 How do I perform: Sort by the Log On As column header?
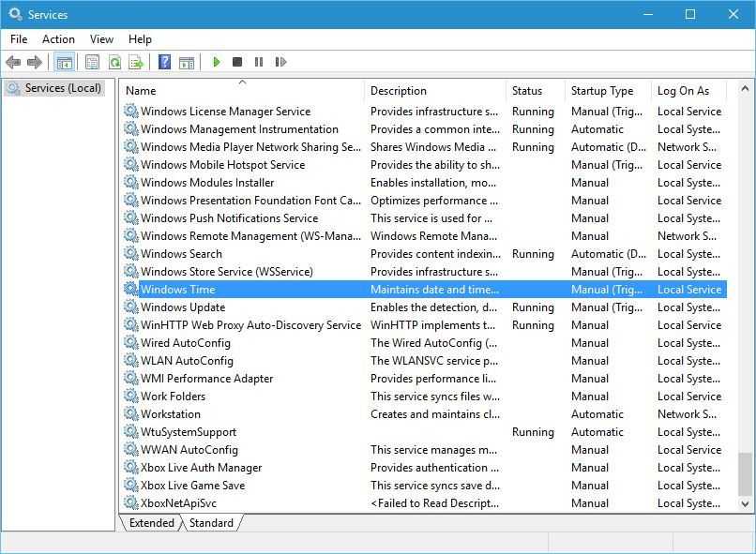point(689,91)
